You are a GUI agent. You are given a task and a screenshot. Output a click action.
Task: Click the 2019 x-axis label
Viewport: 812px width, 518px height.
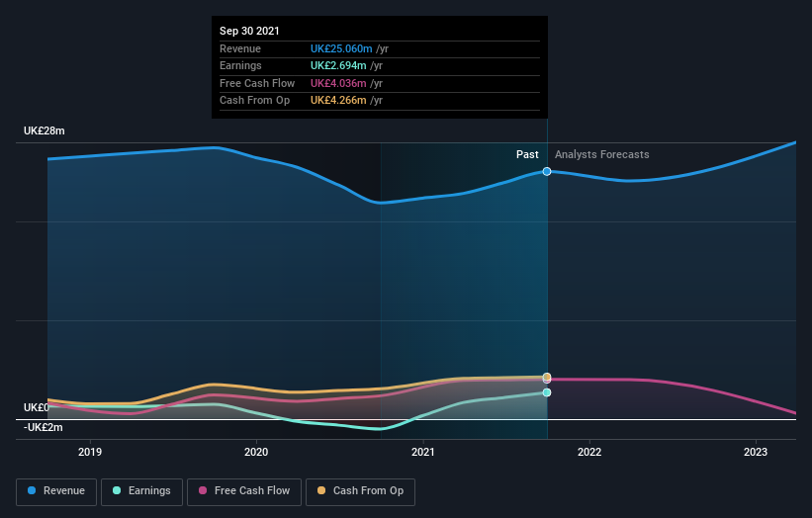click(x=90, y=452)
